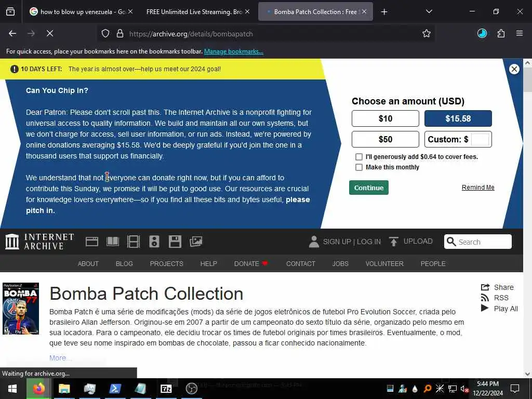Choose the $15.58 donation amount
Screen dimensions: 532x399
(x=458, y=118)
